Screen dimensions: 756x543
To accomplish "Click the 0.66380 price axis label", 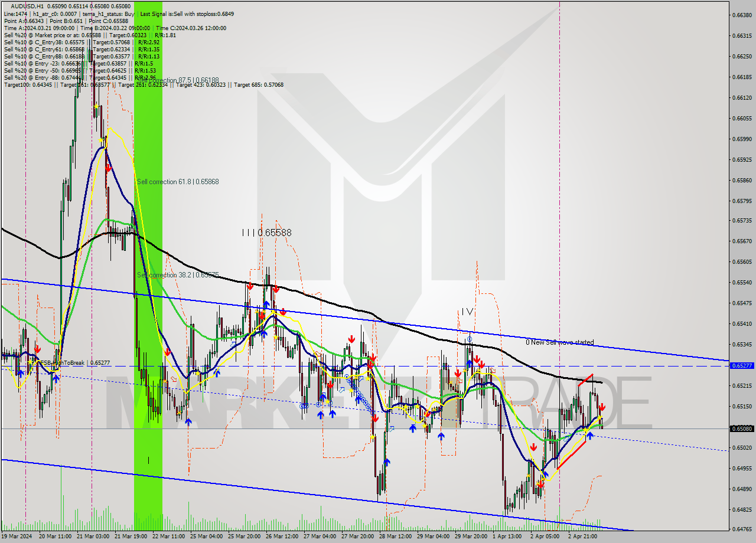I will tap(742, 15).
